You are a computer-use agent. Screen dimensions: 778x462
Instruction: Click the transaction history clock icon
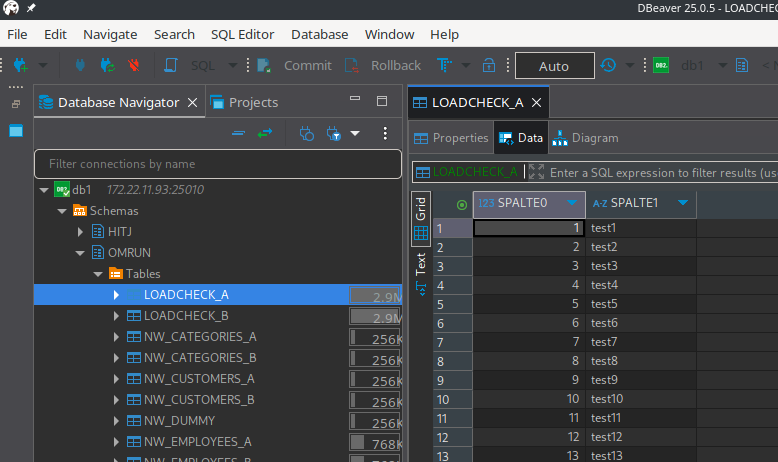pyautogui.click(x=608, y=65)
